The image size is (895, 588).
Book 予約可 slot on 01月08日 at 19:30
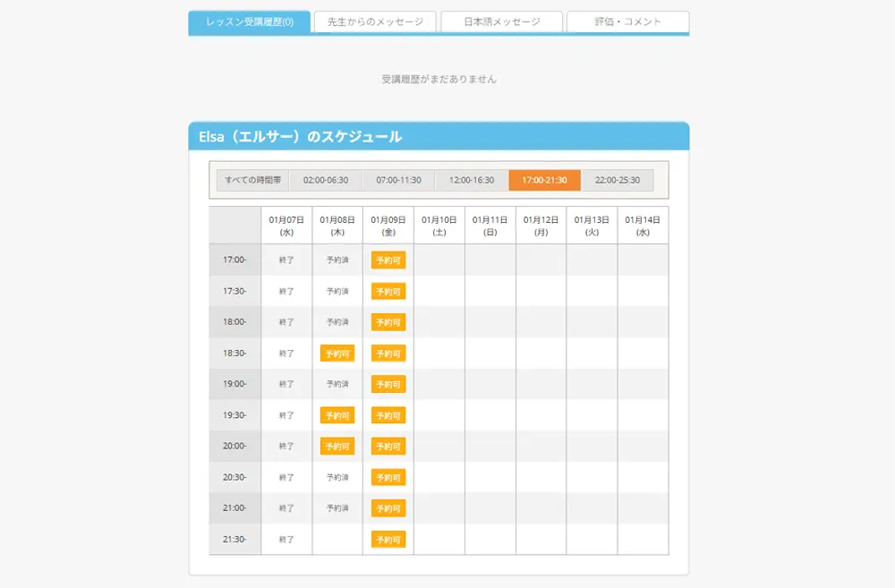tap(337, 415)
